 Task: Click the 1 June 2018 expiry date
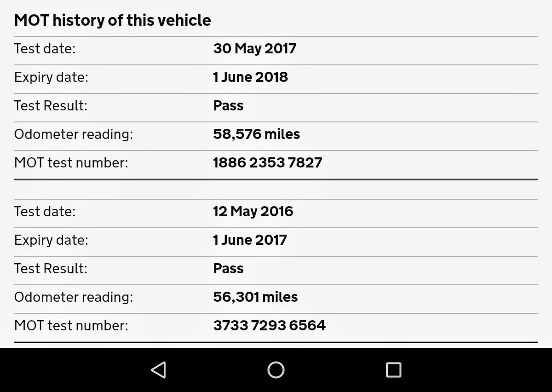tap(251, 77)
